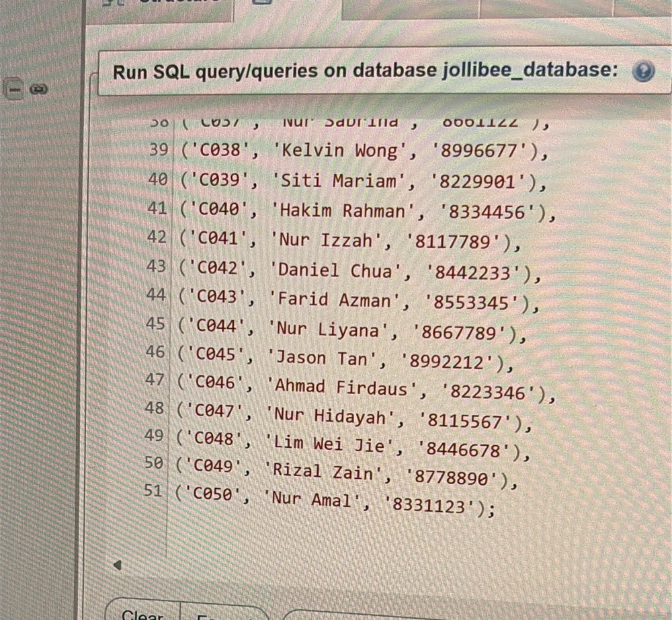The image size is (672, 620).
Task: Click the link chain icon in the sidebar
Action: pyautogui.click(x=38, y=89)
